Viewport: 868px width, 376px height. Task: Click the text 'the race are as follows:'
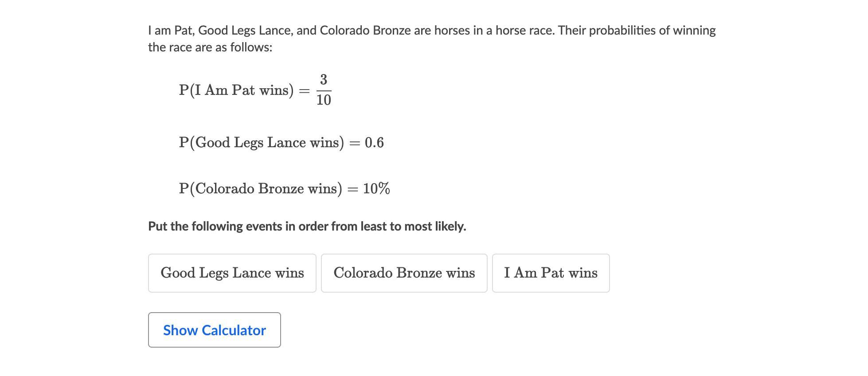210,47
